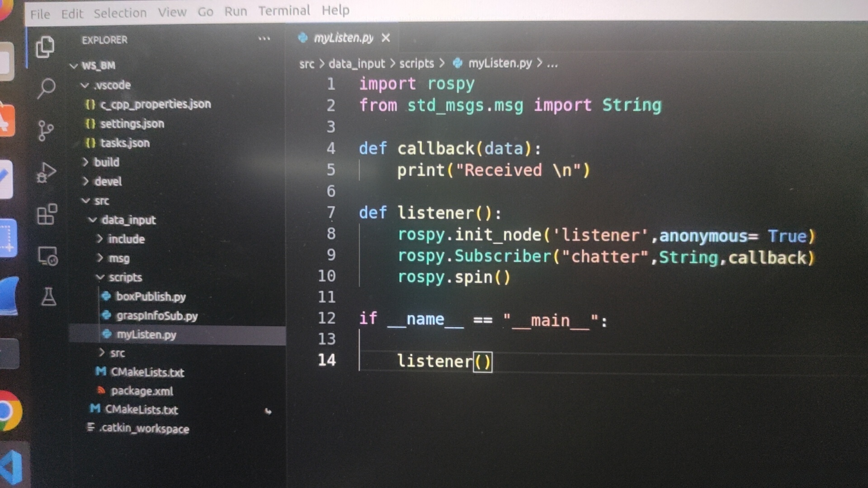Click data_input in the breadcrumb path
Image resolution: width=868 pixels, height=488 pixels.
(357, 64)
